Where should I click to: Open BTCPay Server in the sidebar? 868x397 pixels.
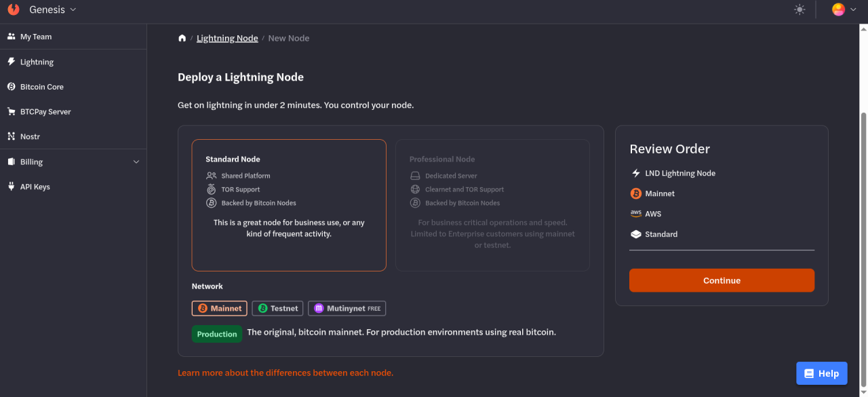point(73,111)
